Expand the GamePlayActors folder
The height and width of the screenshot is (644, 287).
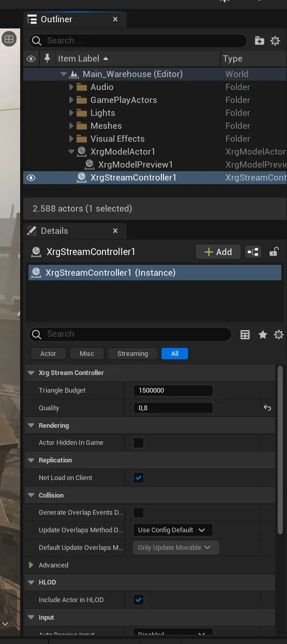(71, 100)
